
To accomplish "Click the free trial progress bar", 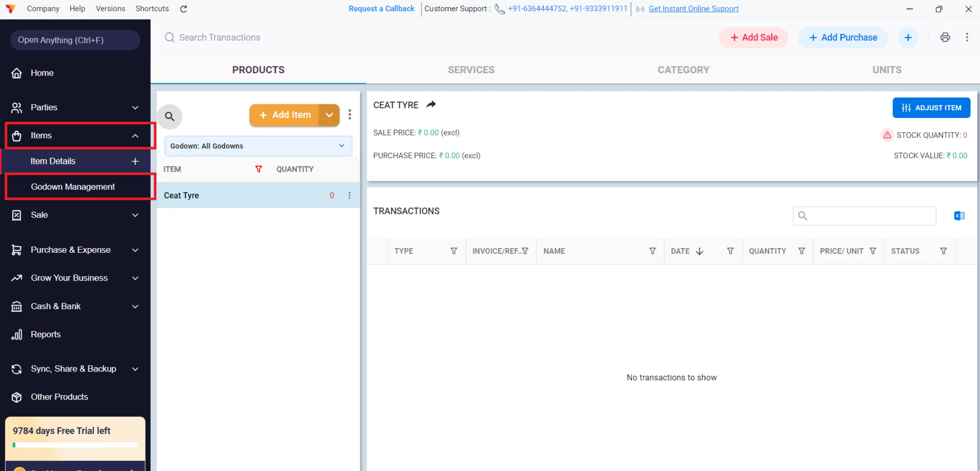I will coord(75,445).
